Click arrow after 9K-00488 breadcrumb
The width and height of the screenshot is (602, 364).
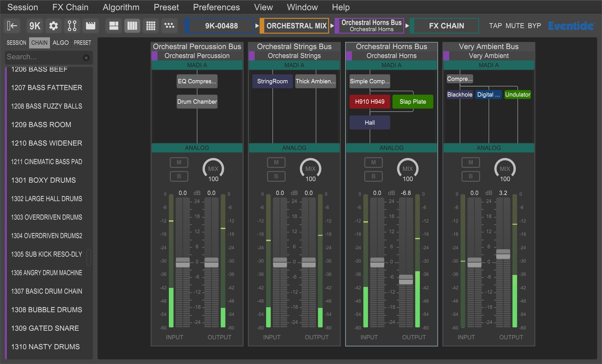(257, 26)
